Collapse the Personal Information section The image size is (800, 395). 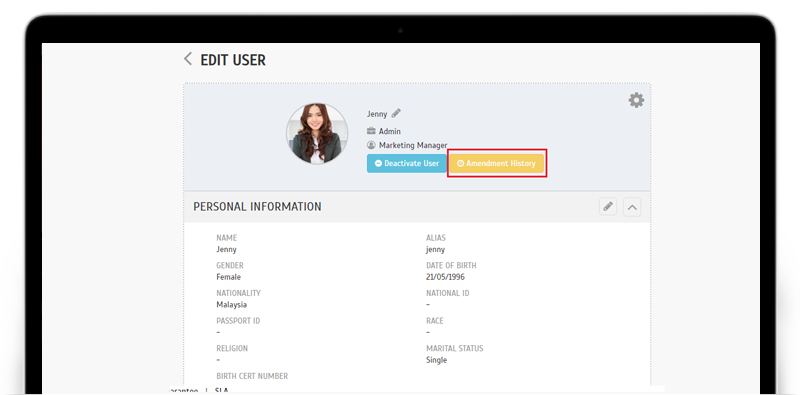[x=632, y=207]
